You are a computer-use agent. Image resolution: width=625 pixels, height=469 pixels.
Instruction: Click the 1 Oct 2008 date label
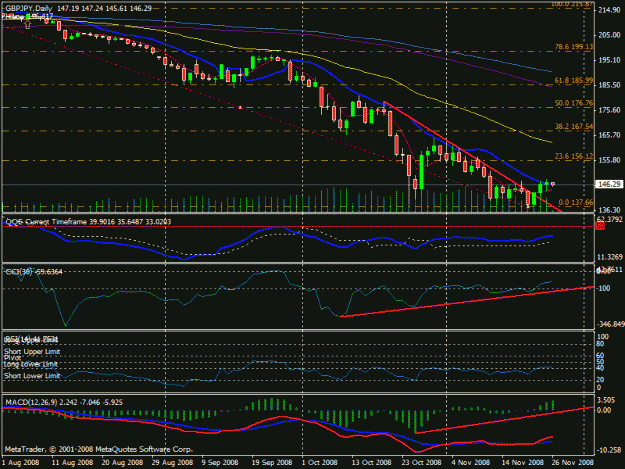point(320,463)
